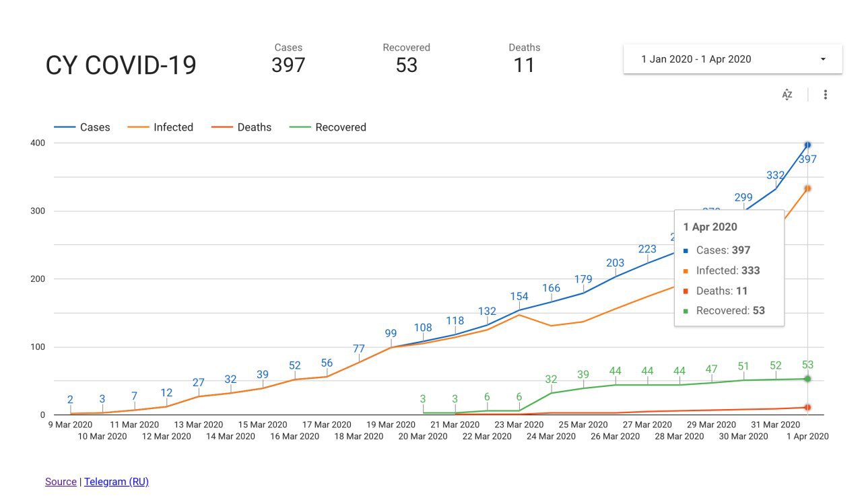The height and width of the screenshot is (504, 862).
Task: Click the orange Infected point on 1 Apr
Action: coord(807,188)
